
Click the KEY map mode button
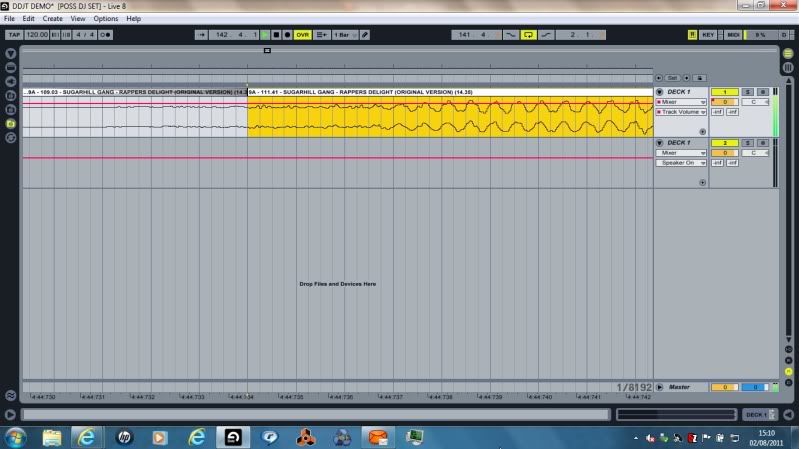[x=708, y=34]
